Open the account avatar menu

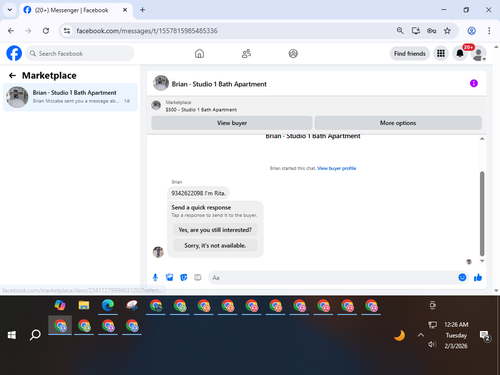478,53
